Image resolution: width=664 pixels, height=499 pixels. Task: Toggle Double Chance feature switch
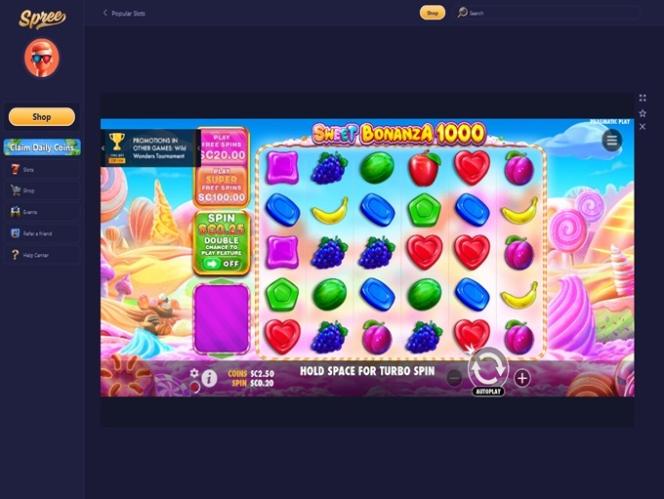pos(221,263)
